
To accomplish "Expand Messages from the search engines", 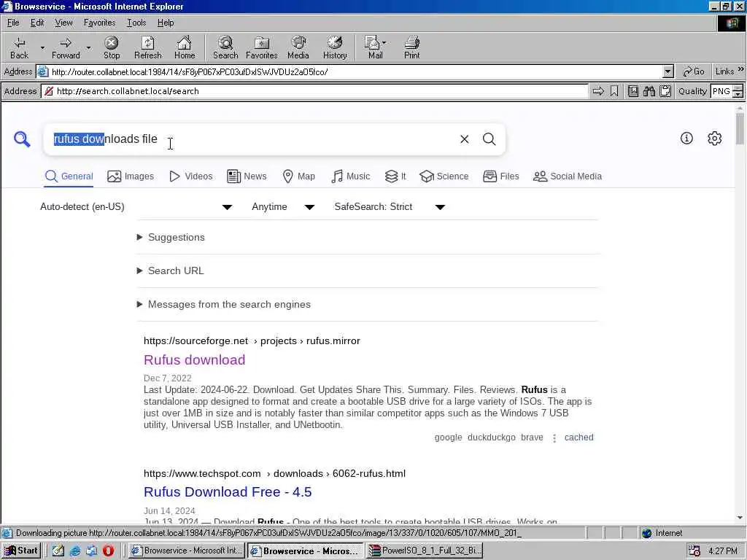I will point(223,304).
